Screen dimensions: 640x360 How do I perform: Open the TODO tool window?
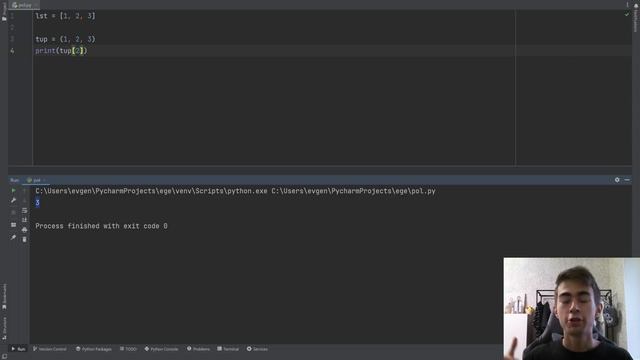coord(128,349)
